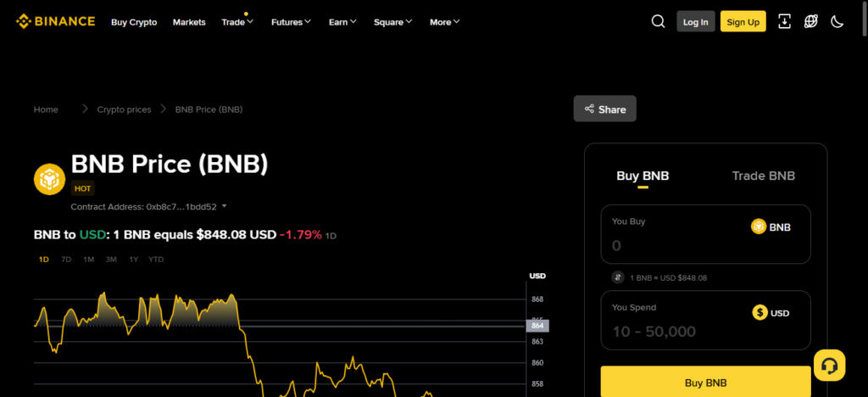Click the Binance logo
This screenshot has height=397, width=868.
(55, 21)
